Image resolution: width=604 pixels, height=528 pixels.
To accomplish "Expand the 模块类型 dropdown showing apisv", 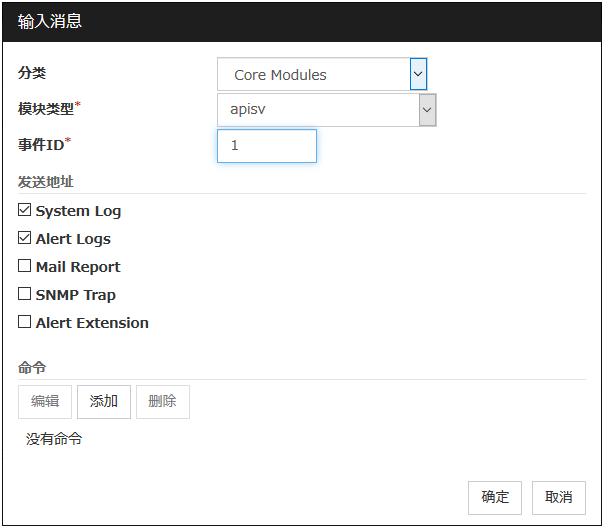I will [317, 110].
